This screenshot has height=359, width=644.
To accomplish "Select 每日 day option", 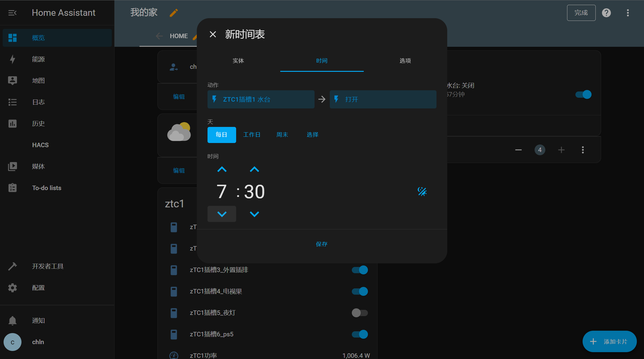I will click(222, 135).
